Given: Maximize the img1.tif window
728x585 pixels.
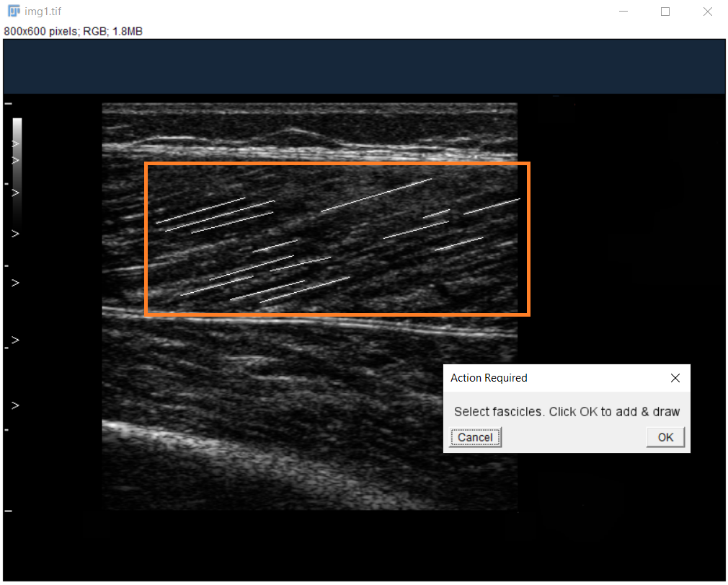Looking at the screenshot, I should 665,12.
